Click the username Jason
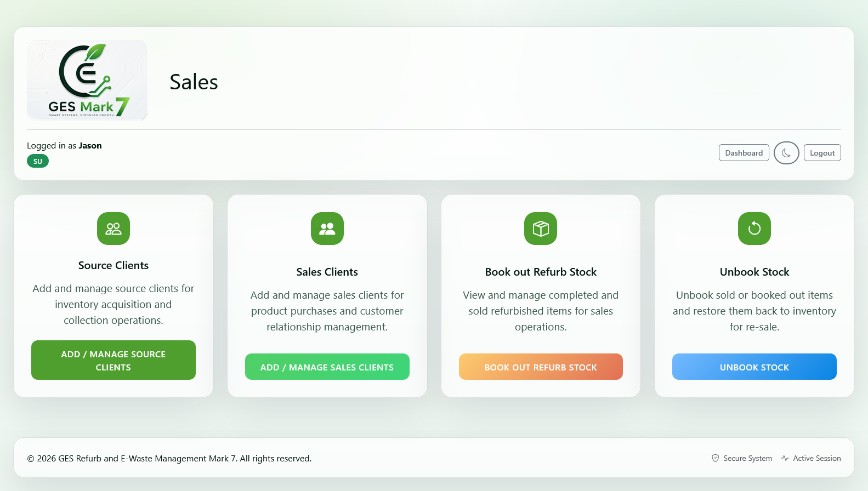Image resolution: width=868 pixels, height=491 pixels. pyautogui.click(x=90, y=146)
